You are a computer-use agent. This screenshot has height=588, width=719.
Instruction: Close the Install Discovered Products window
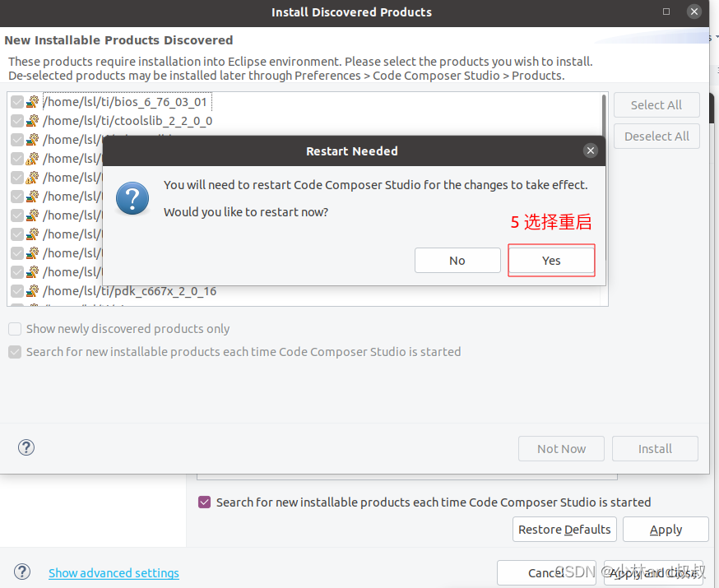[x=694, y=12]
